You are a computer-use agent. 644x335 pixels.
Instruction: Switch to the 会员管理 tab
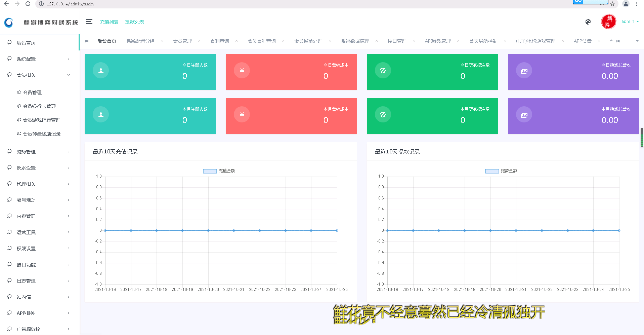pos(182,41)
